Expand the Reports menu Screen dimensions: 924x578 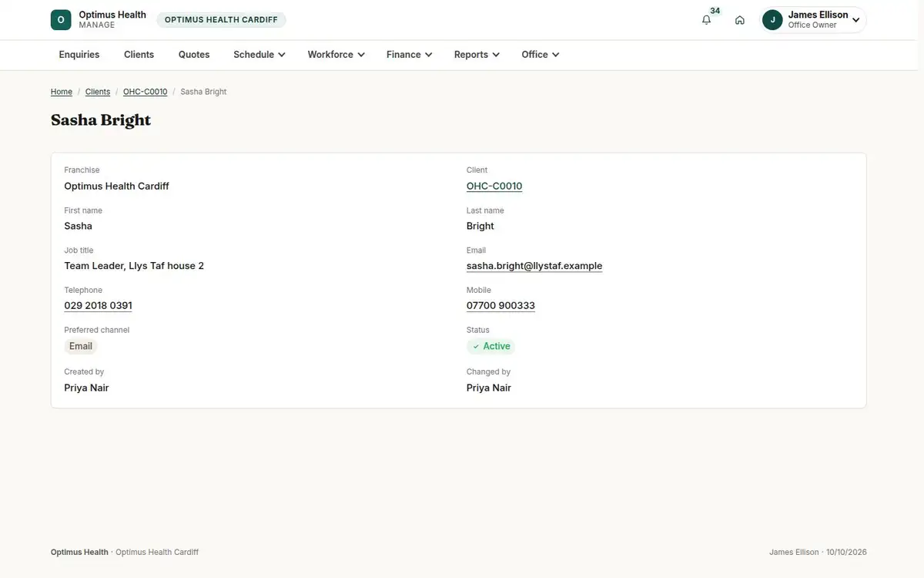pyautogui.click(x=477, y=55)
